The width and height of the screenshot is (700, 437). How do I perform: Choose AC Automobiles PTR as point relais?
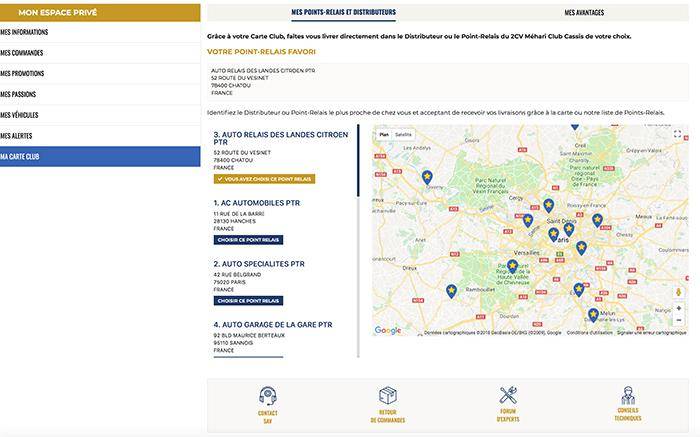point(248,240)
